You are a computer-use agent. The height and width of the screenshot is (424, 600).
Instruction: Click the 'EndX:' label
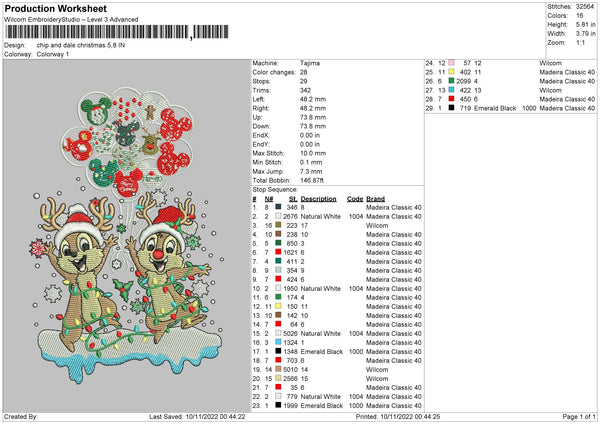(x=261, y=135)
